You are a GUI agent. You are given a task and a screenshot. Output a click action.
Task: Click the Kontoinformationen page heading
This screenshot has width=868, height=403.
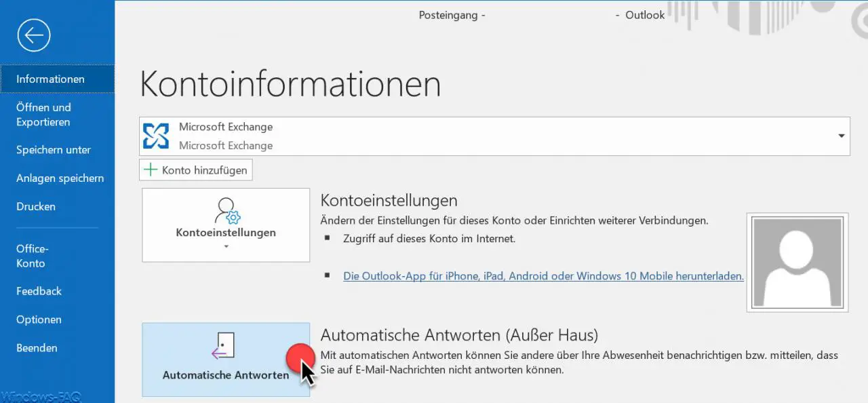(x=290, y=85)
